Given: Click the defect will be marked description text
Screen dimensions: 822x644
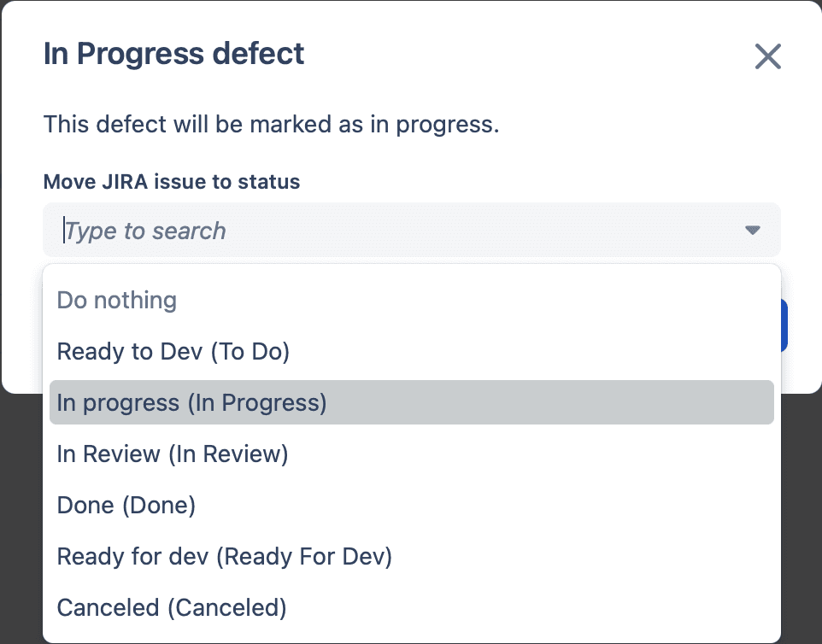Looking at the screenshot, I should pyautogui.click(x=271, y=125).
